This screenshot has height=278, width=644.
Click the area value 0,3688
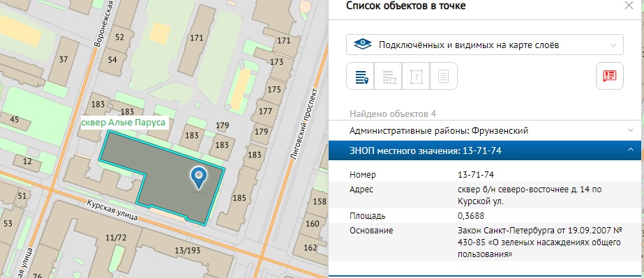click(471, 216)
